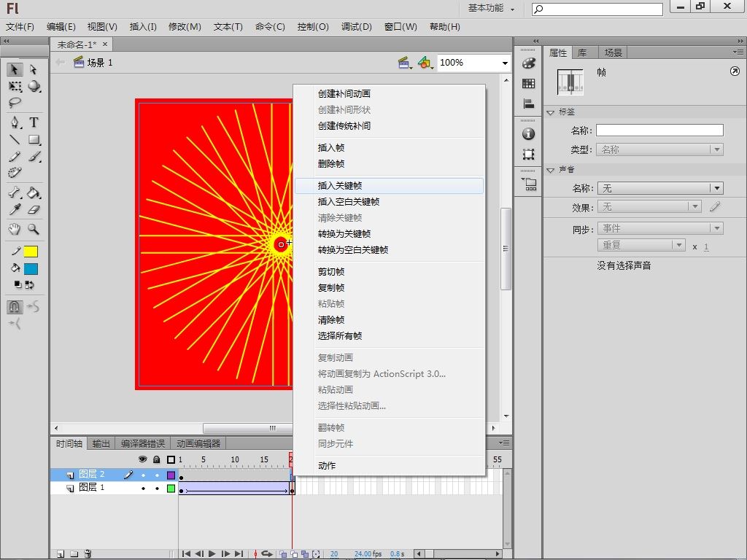Viewport: 747px width, 560px height.
Task: Toggle visibility dot of 图层 2
Action: pos(143,475)
